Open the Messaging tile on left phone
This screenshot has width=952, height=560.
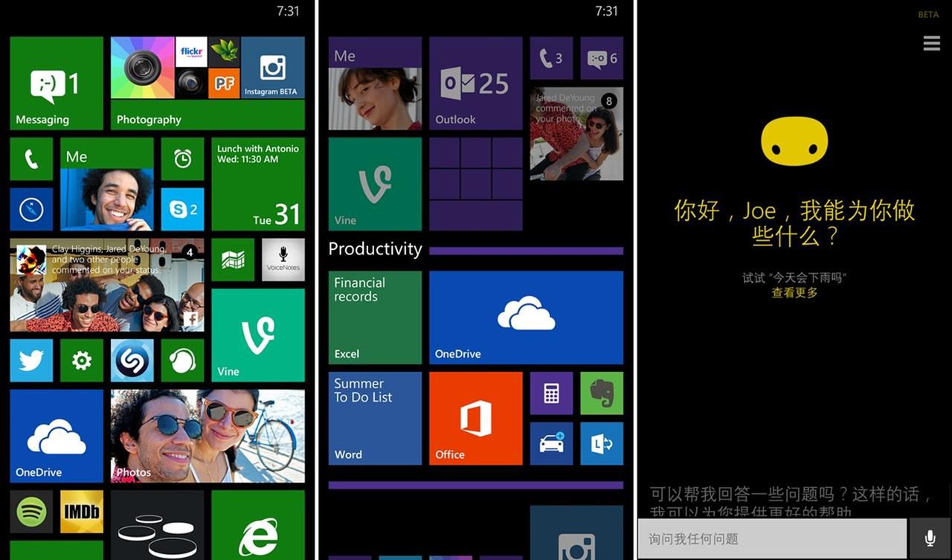57,83
